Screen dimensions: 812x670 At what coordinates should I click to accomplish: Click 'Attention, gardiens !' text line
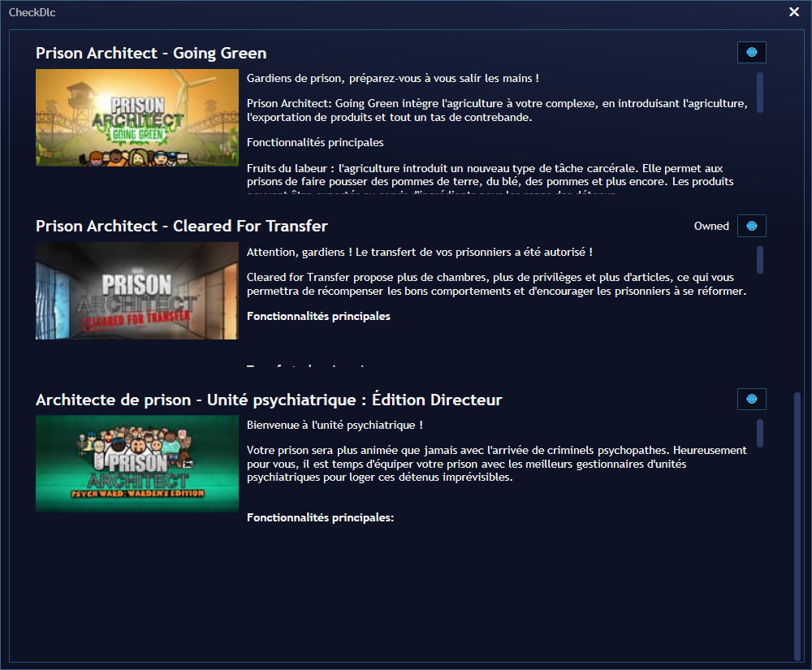pos(420,252)
